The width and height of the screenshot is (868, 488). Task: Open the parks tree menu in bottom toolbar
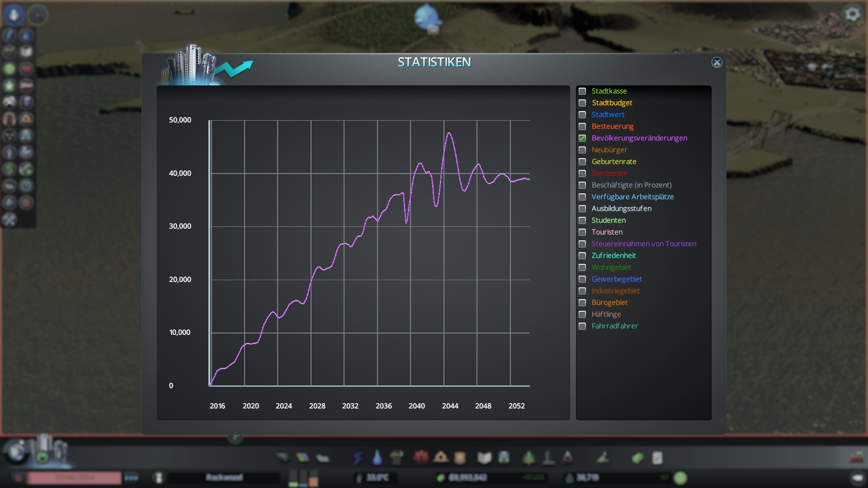pos(528,458)
